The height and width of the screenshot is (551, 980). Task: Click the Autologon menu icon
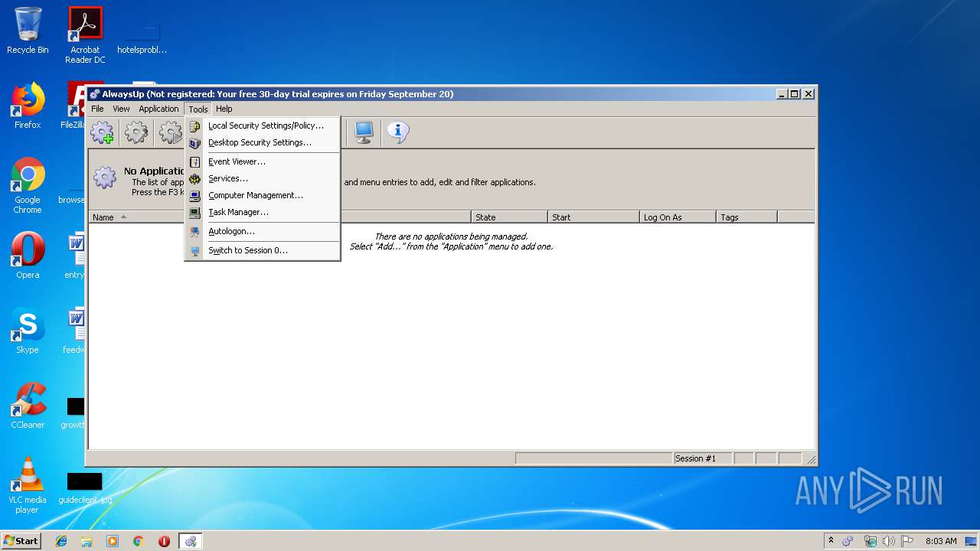195,231
